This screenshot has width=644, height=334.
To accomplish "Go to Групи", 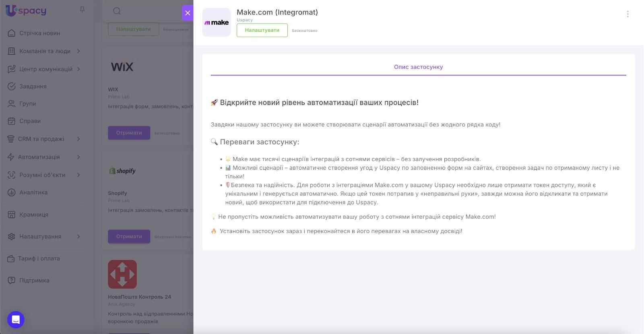I will [x=28, y=103].
